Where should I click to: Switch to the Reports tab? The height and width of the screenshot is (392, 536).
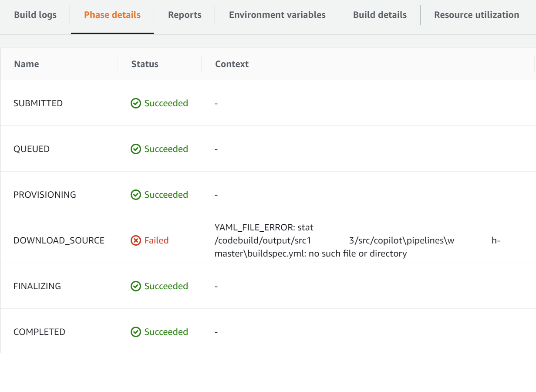point(185,15)
